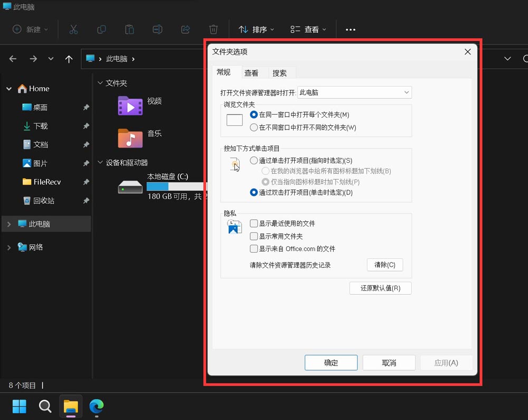Click the 还原默认值(R) button
This screenshot has height=420, width=528.
pyautogui.click(x=380, y=288)
